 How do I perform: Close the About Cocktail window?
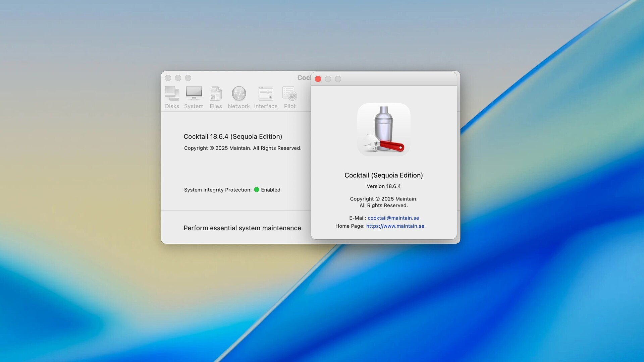coord(318,79)
